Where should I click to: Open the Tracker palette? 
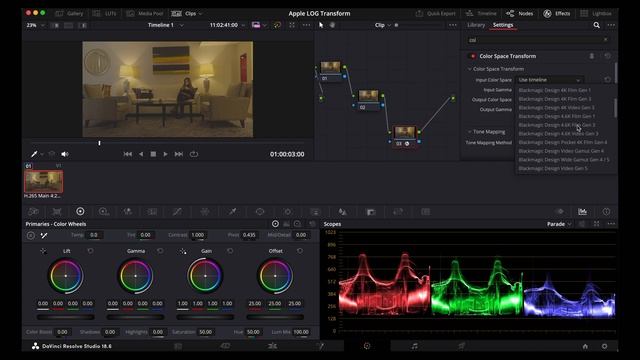click(288, 211)
